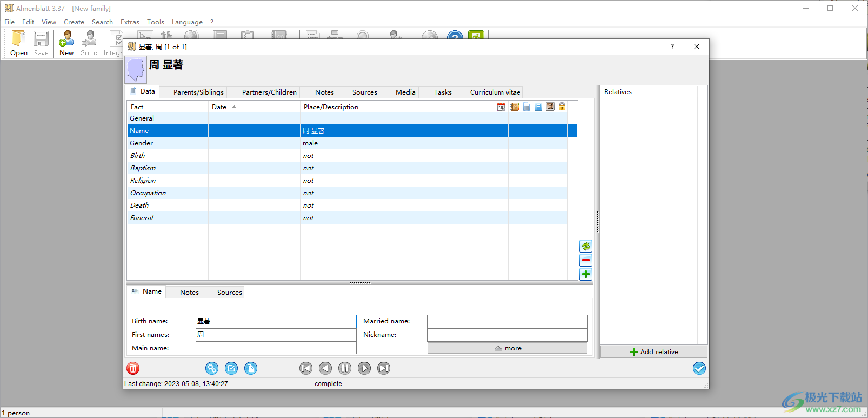This screenshot has width=868, height=418.
Task: Click into the Birth name field
Action: [x=276, y=321]
